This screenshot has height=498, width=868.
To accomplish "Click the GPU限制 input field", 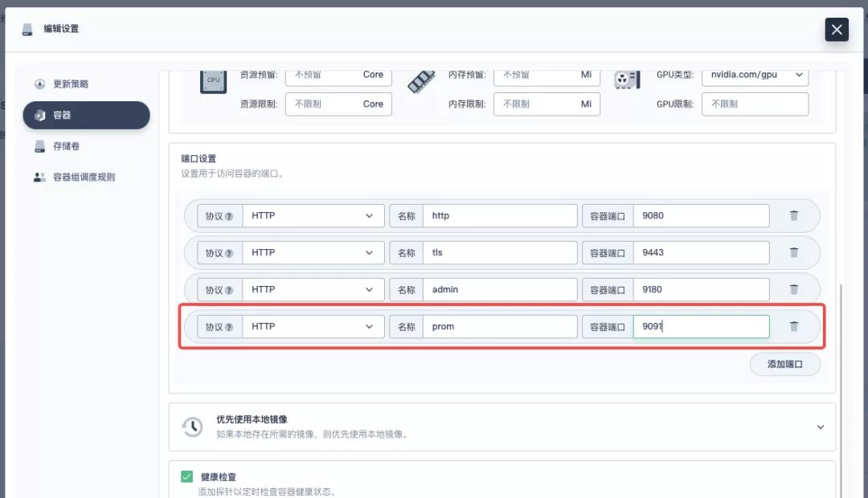I will click(x=755, y=104).
